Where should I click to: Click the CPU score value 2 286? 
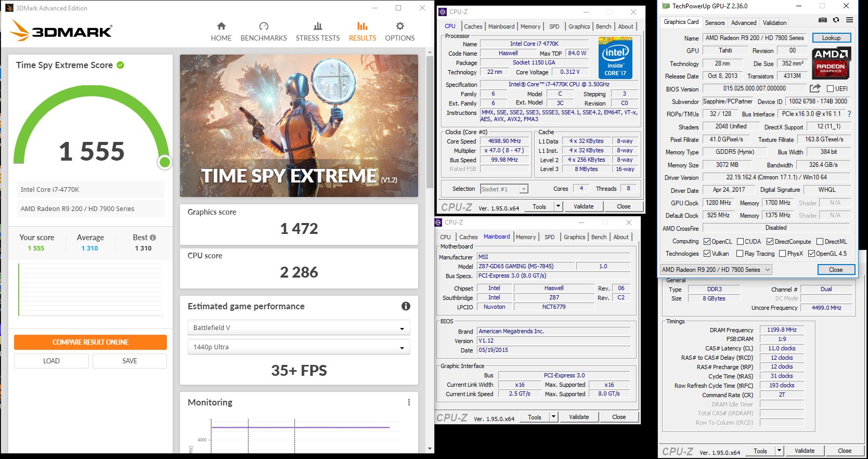(x=299, y=272)
